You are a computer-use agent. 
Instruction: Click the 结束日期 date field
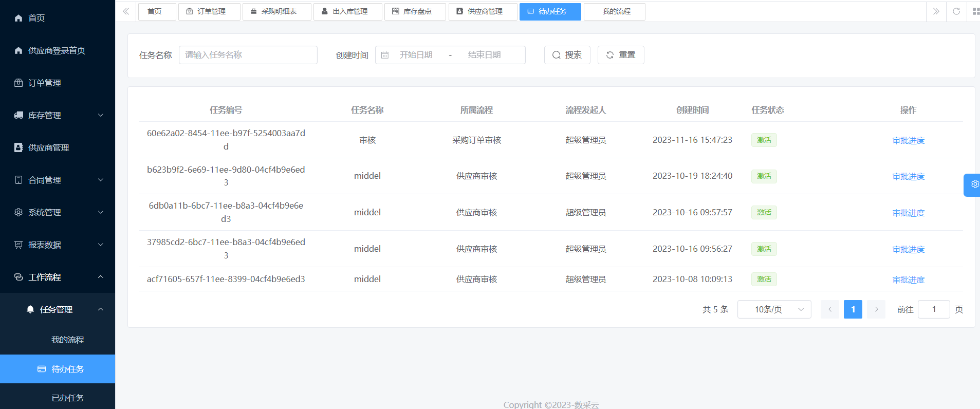click(x=484, y=55)
